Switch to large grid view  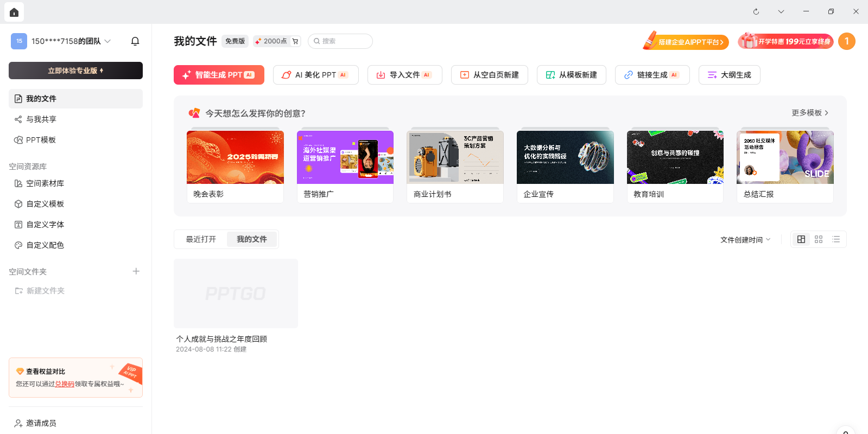[801, 239]
